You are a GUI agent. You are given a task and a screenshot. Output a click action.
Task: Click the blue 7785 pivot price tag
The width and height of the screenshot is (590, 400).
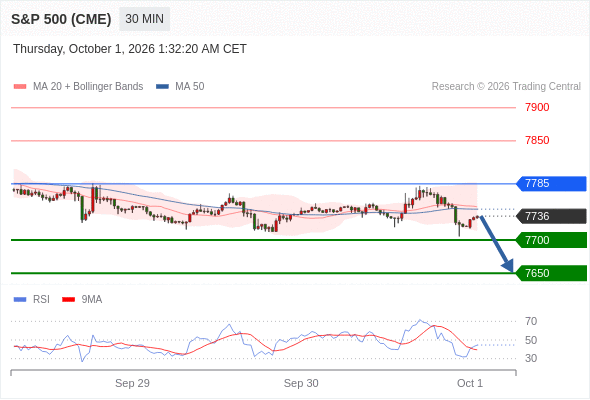pos(551,184)
